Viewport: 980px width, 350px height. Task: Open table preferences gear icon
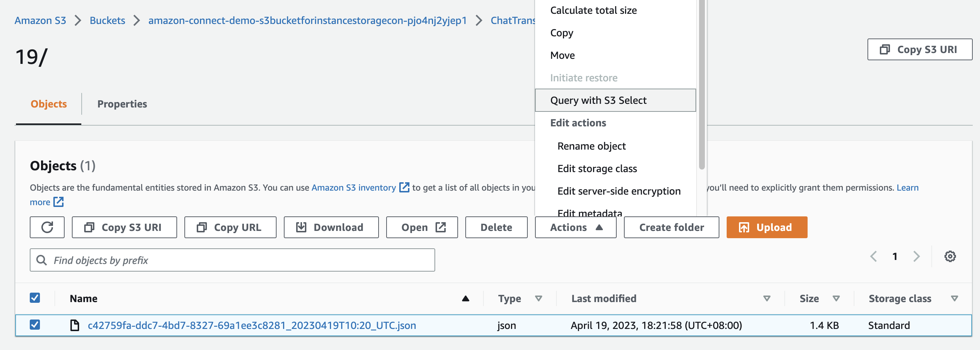pyautogui.click(x=950, y=256)
